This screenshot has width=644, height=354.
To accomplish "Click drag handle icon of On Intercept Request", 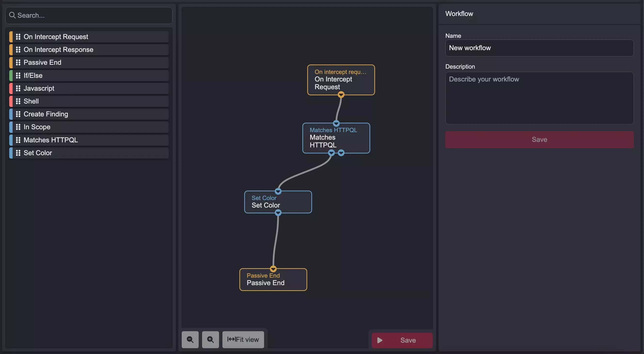I will tap(18, 37).
